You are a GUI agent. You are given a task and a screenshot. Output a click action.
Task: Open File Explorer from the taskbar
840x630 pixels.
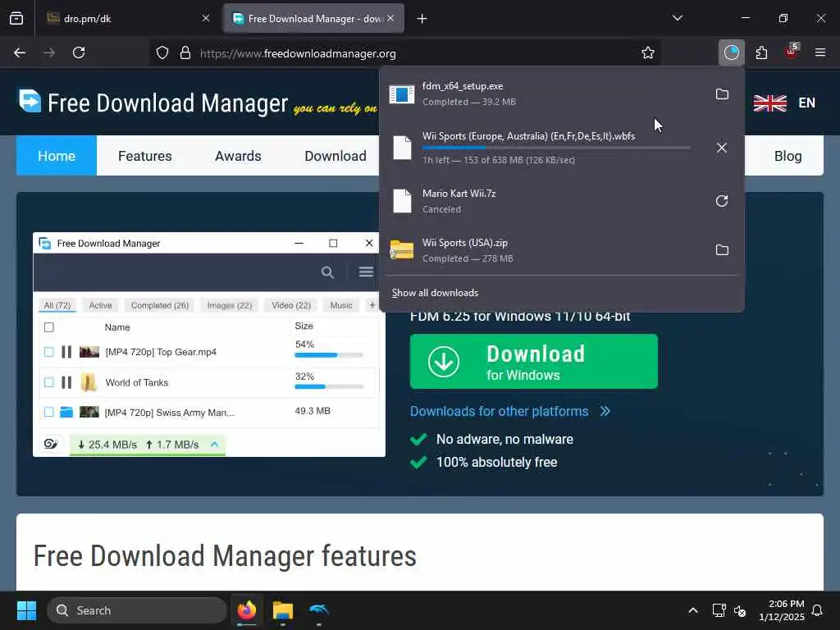(x=283, y=610)
